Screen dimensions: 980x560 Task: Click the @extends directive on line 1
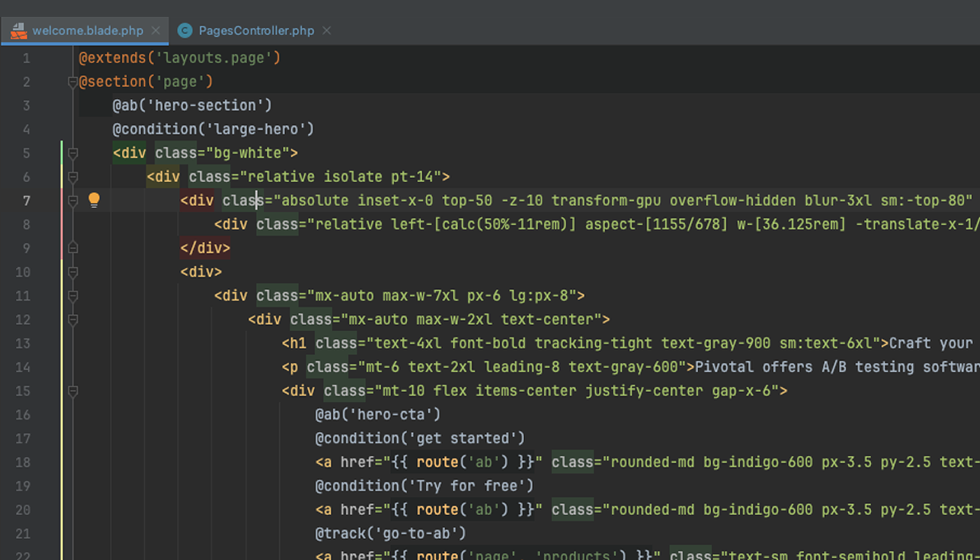[x=113, y=58]
